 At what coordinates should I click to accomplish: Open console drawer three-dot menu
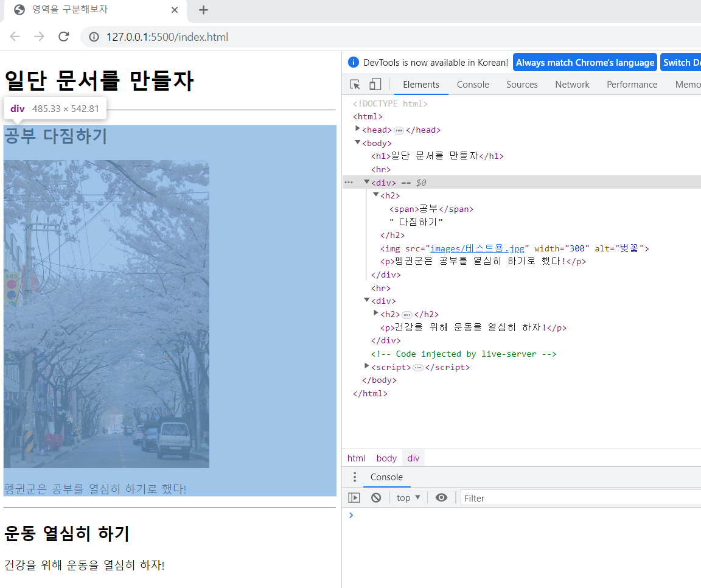click(355, 477)
